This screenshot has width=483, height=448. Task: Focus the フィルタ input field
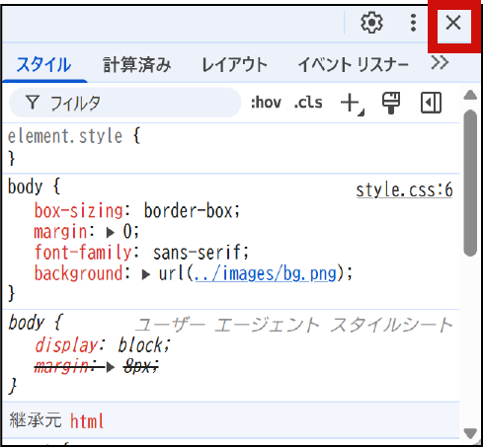pyautogui.click(x=125, y=103)
